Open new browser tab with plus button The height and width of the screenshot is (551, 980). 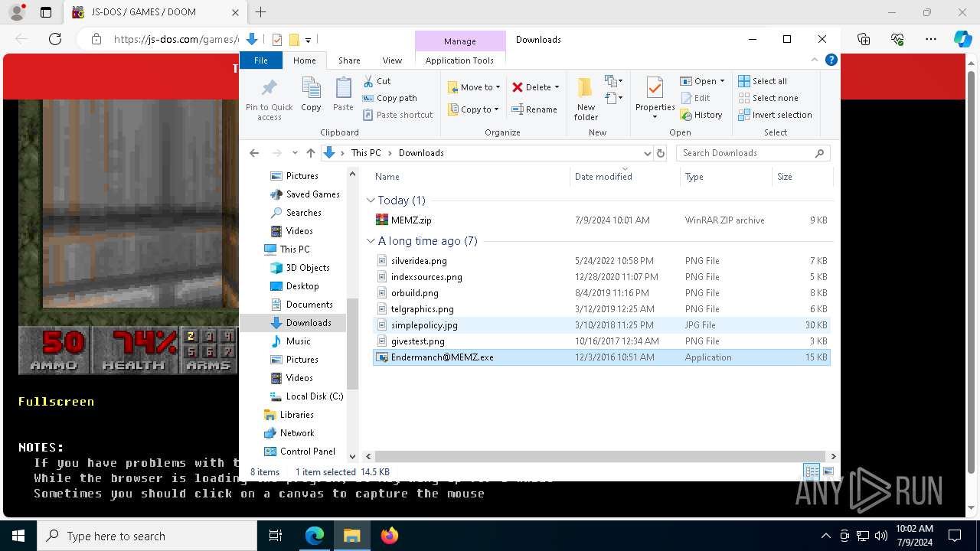click(260, 12)
